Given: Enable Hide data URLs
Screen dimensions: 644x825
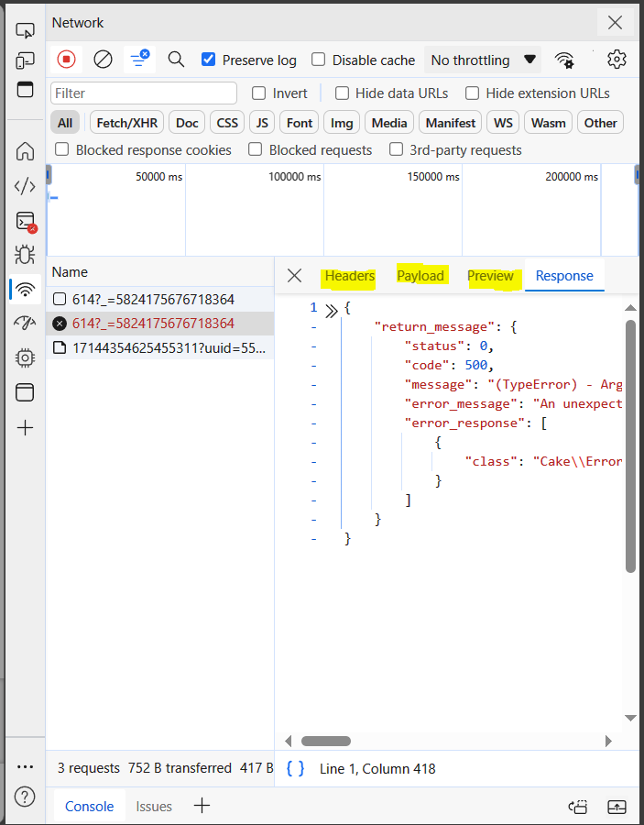Looking at the screenshot, I should tap(342, 93).
